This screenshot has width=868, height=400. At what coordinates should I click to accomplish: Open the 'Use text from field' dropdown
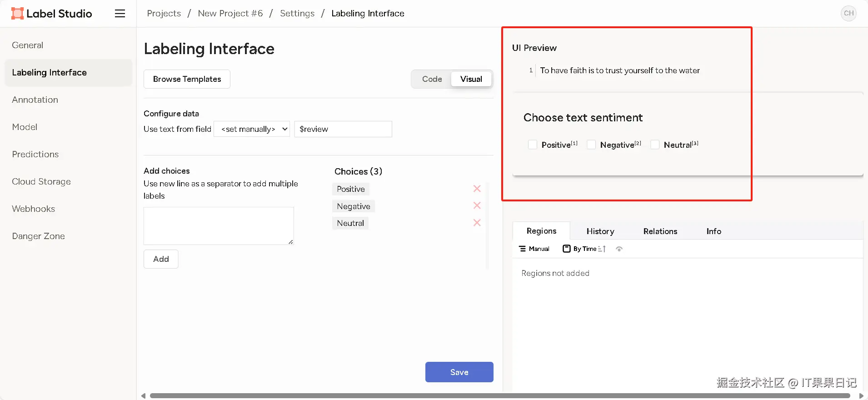click(x=252, y=129)
